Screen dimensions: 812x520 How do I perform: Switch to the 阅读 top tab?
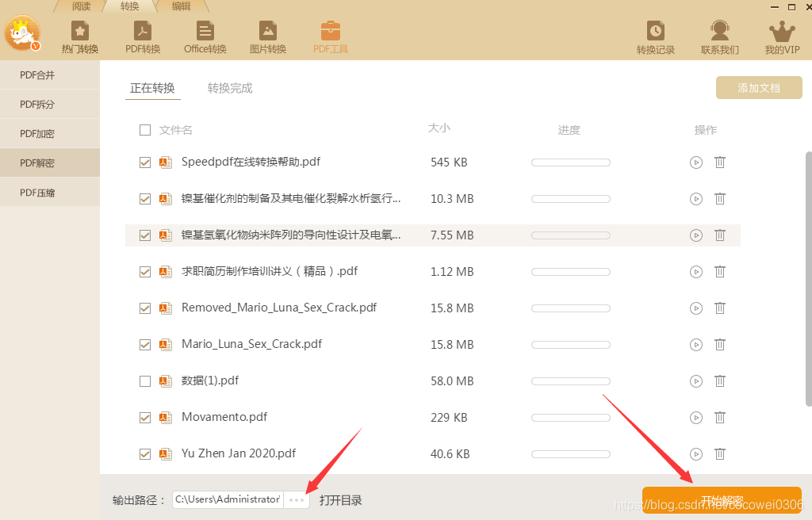coord(81,6)
